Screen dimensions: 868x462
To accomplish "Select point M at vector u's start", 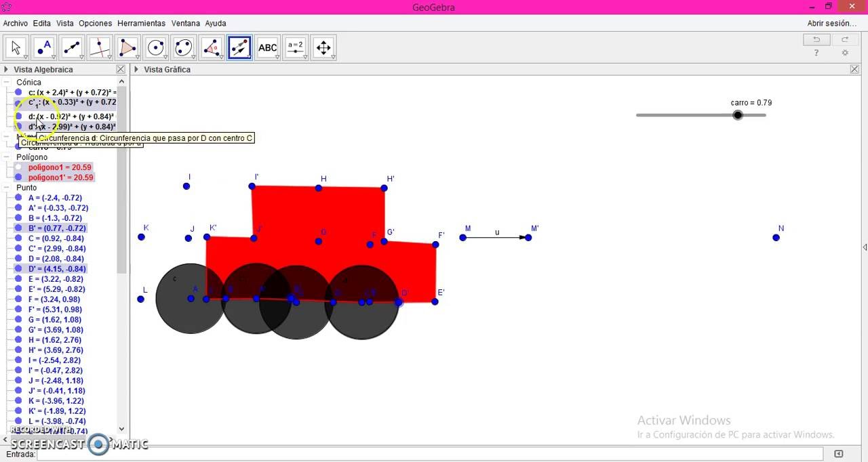I will (x=463, y=238).
